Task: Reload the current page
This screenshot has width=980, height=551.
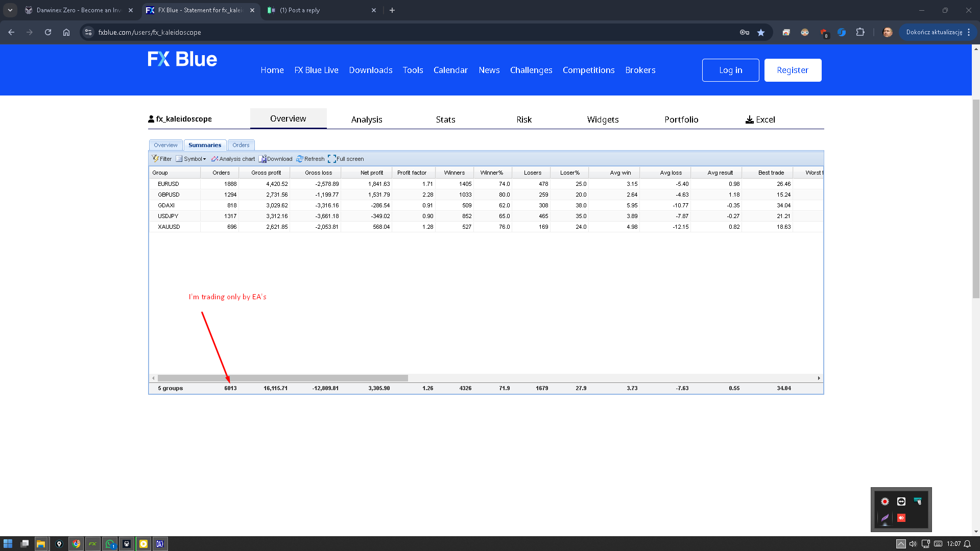Action: (48, 32)
